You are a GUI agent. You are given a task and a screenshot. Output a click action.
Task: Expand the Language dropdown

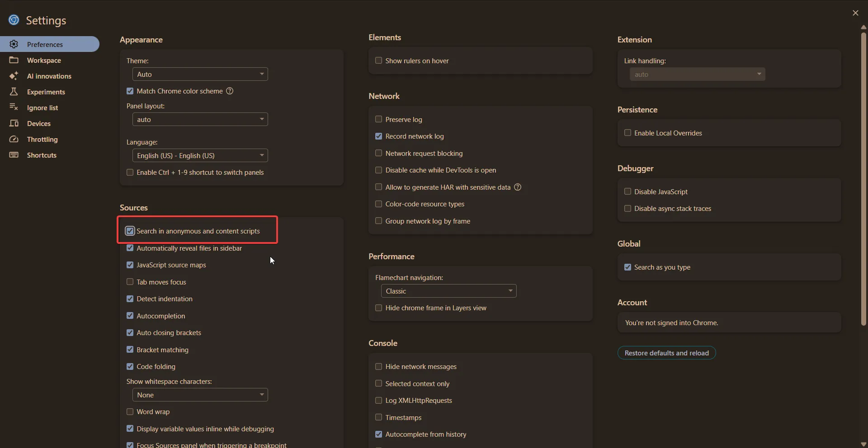(200, 155)
